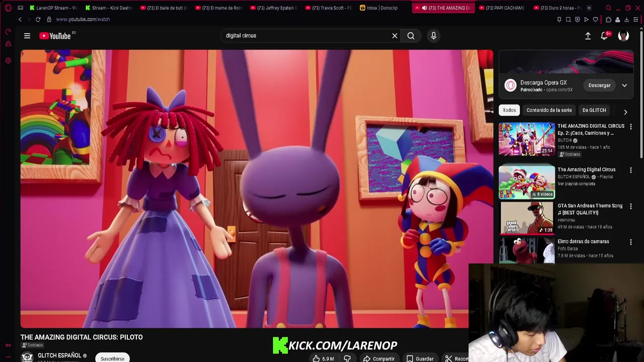Click the Compartir share button

click(x=379, y=358)
